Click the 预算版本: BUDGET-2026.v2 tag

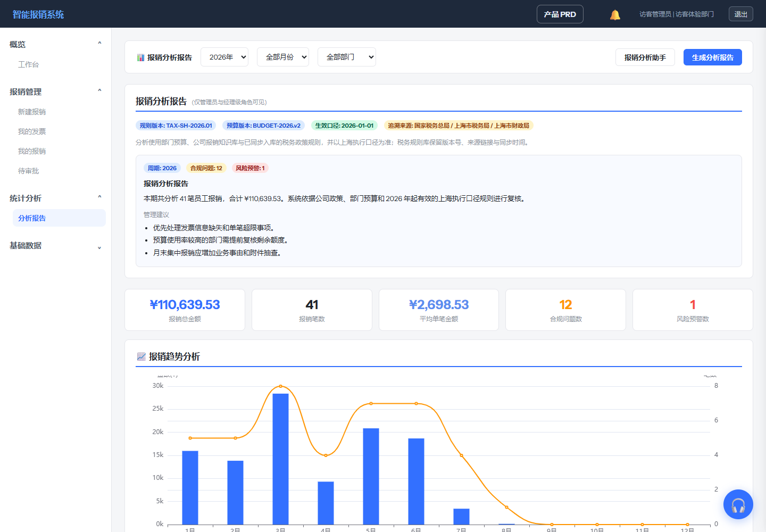[x=263, y=126]
